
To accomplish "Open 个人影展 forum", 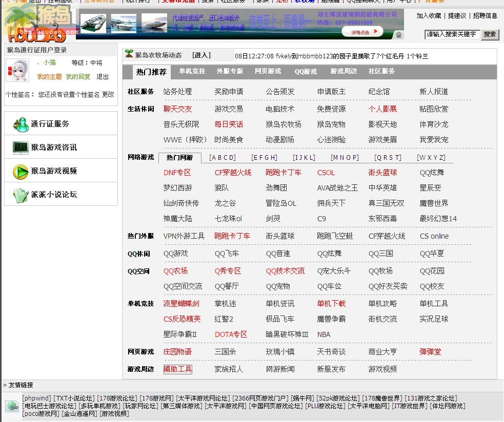I will point(382,109).
